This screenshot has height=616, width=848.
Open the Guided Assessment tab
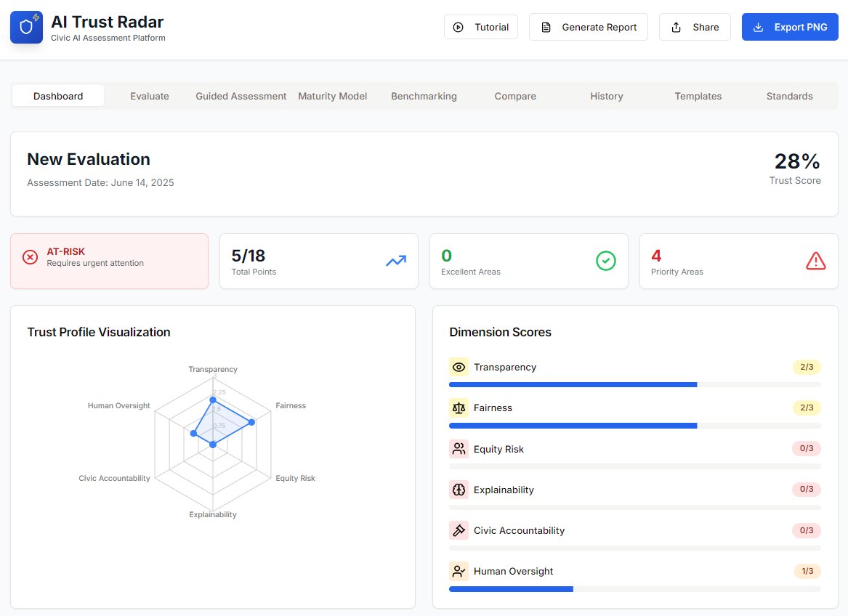pos(241,96)
